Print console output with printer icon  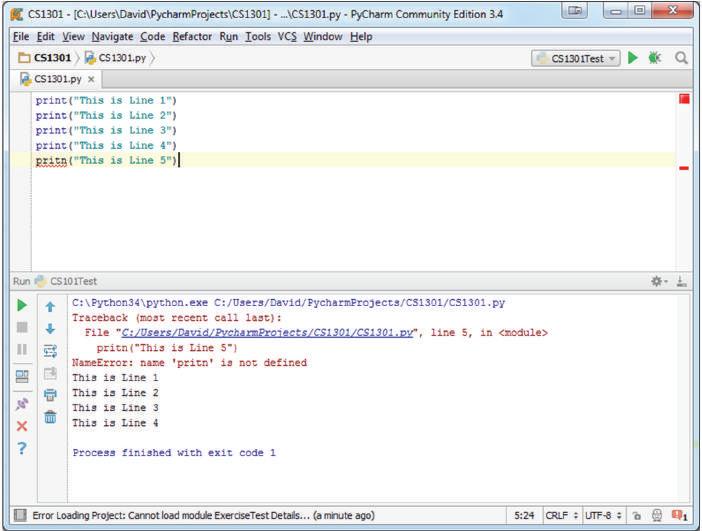click(50, 395)
